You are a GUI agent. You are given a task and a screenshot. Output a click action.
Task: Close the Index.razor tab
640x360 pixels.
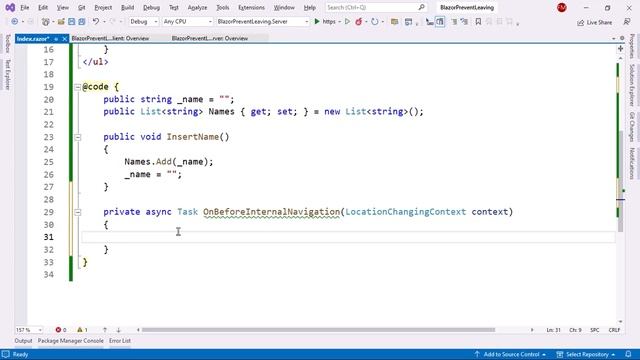[64, 39]
